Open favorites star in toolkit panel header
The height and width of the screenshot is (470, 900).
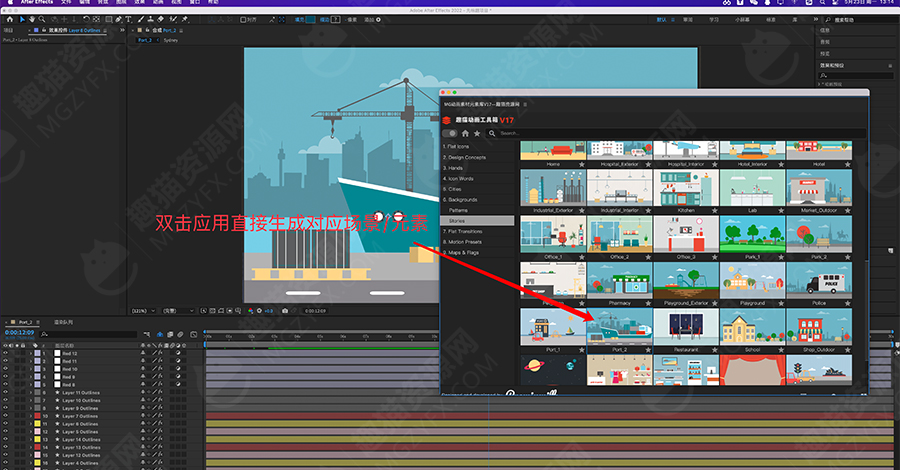(476, 133)
